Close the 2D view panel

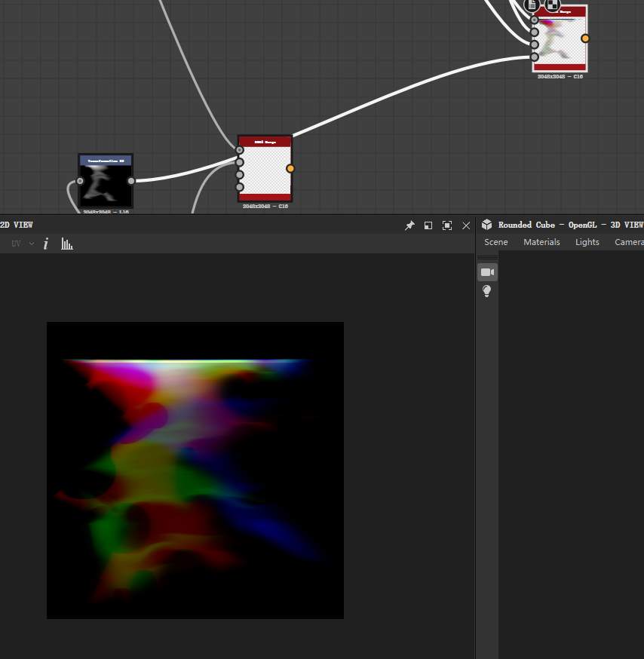pos(466,225)
